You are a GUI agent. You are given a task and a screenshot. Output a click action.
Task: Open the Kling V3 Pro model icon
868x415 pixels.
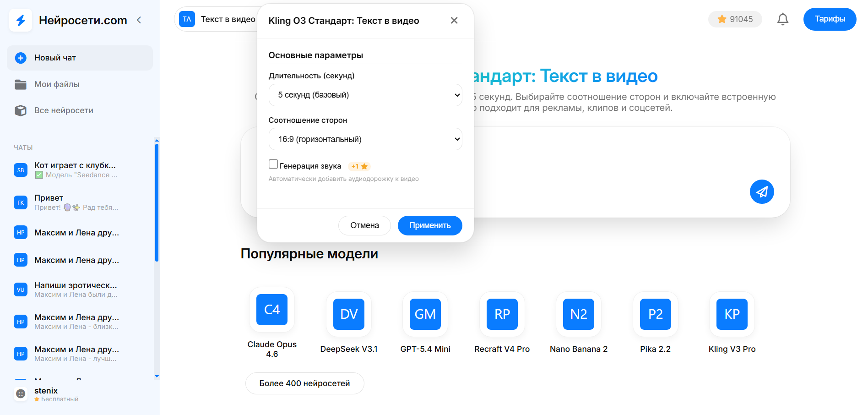pyautogui.click(x=732, y=314)
